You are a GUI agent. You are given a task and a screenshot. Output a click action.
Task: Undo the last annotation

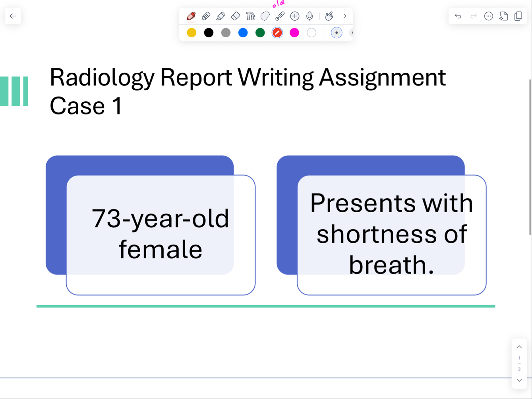tap(458, 16)
